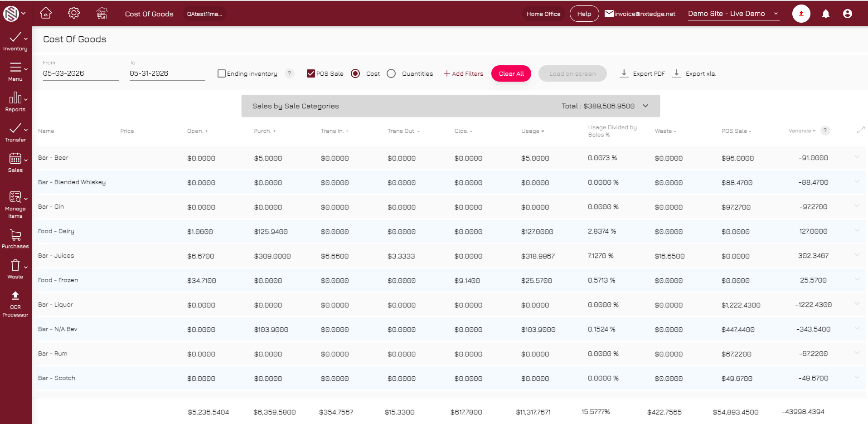The height and width of the screenshot is (424, 868).
Task: Open the notifications bell
Action: click(x=826, y=14)
